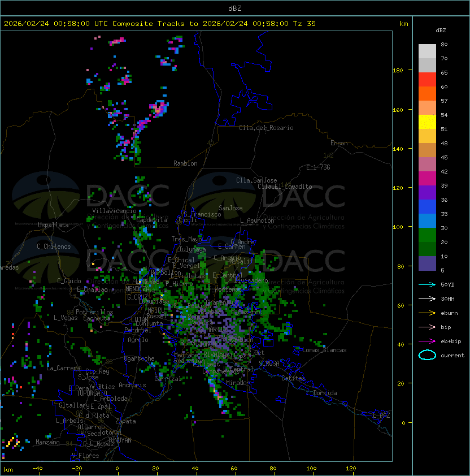Click the Lomas_Blancas place label
This screenshot has width=470, height=476.
click(324, 350)
